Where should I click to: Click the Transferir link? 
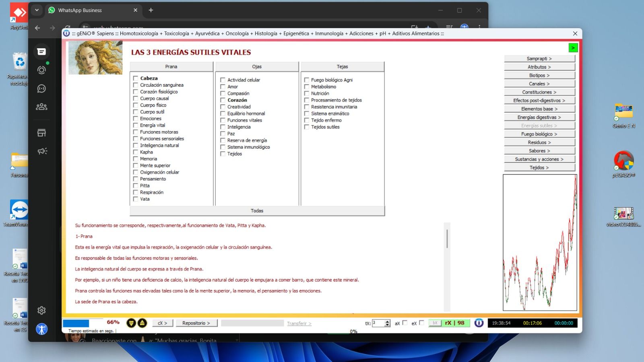[299, 323]
